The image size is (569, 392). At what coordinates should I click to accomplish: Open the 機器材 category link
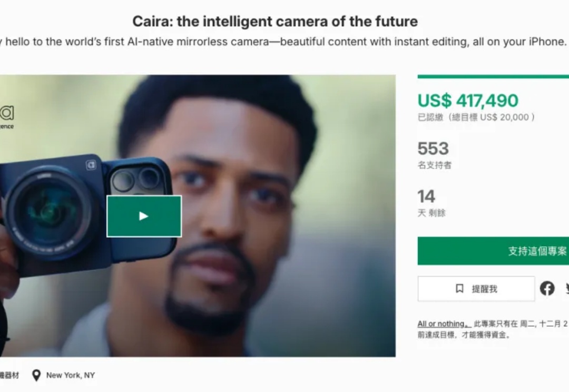point(9,375)
